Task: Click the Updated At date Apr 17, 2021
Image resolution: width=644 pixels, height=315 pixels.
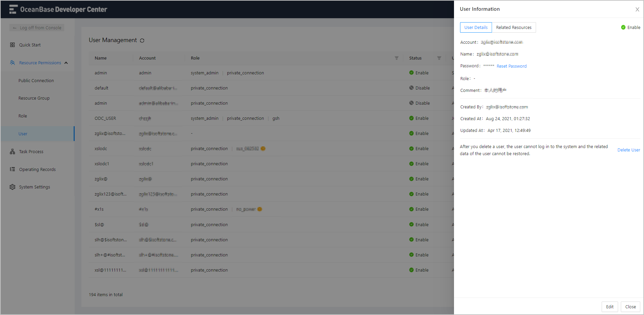Action: pyautogui.click(x=509, y=130)
